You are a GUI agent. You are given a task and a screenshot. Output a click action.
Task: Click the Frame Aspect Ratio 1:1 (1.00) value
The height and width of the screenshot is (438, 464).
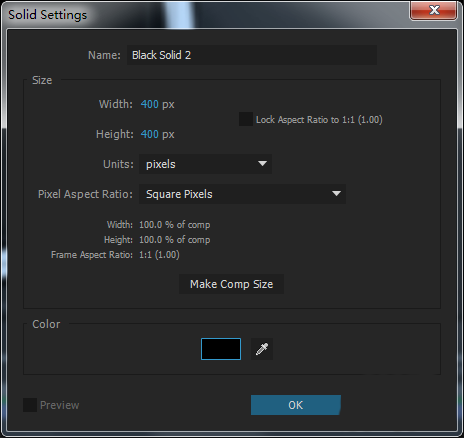click(159, 255)
